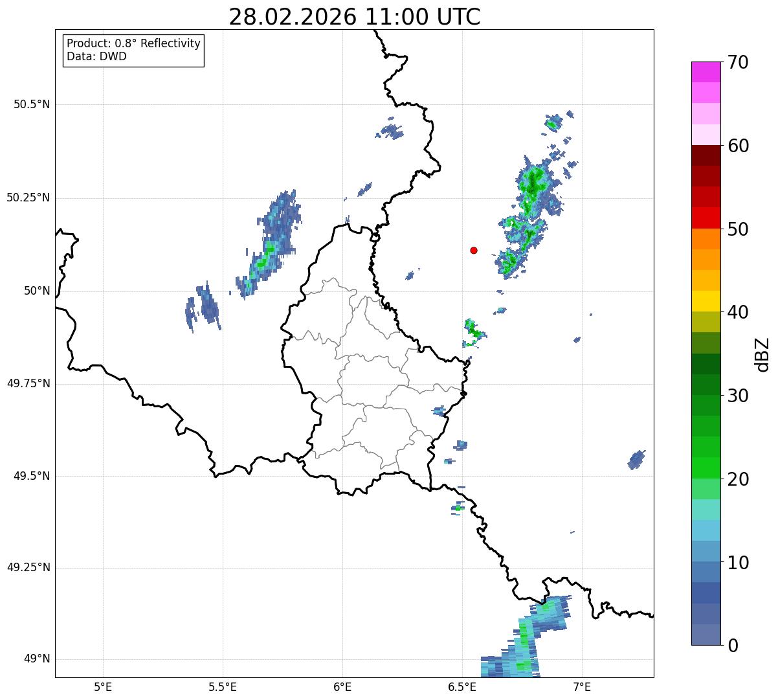Click the 49.75°N latitude label
778x700 pixels.
pyautogui.click(x=28, y=383)
